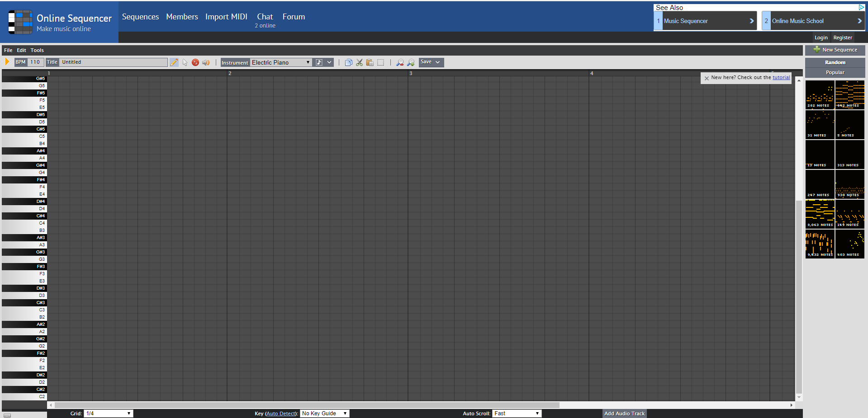The height and width of the screenshot is (418, 868).
Task: Go to Sequences page
Action: point(140,17)
